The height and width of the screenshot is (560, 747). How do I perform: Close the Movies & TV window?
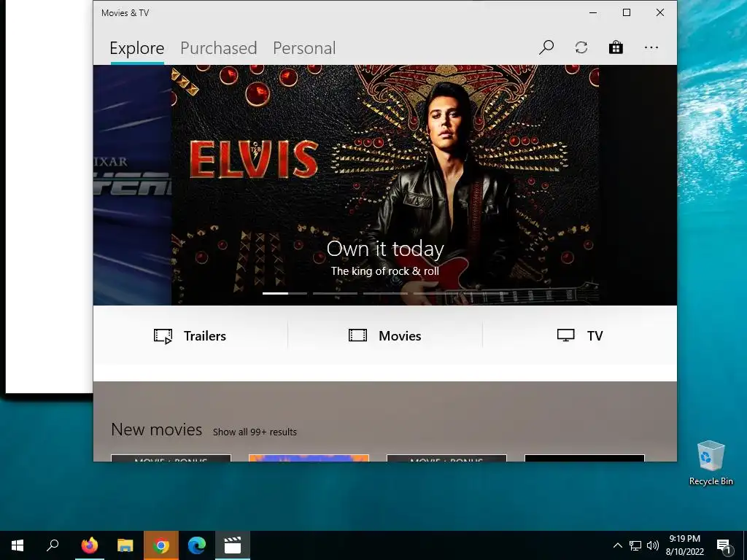click(x=659, y=13)
